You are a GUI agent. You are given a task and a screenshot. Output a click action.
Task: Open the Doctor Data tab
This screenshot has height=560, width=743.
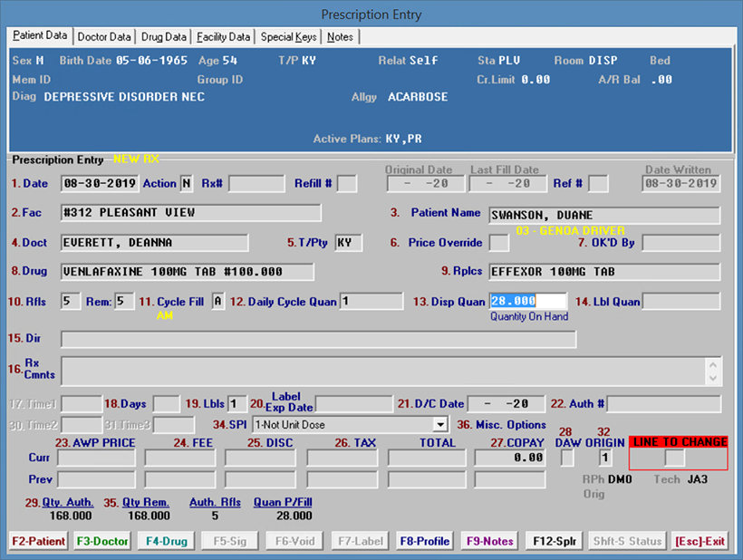point(104,37)
